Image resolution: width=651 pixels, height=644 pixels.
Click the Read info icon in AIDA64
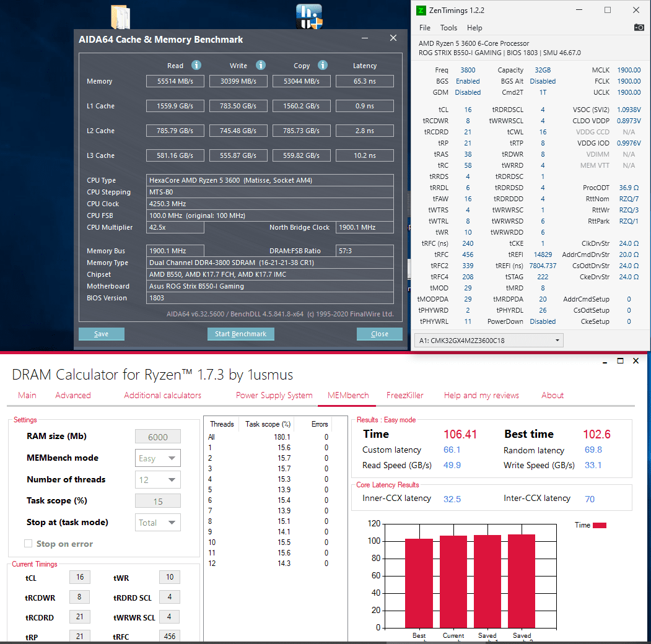[196, 65]
